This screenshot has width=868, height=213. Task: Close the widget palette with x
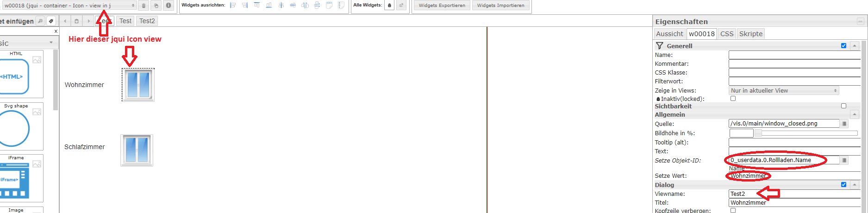(56, 31)
